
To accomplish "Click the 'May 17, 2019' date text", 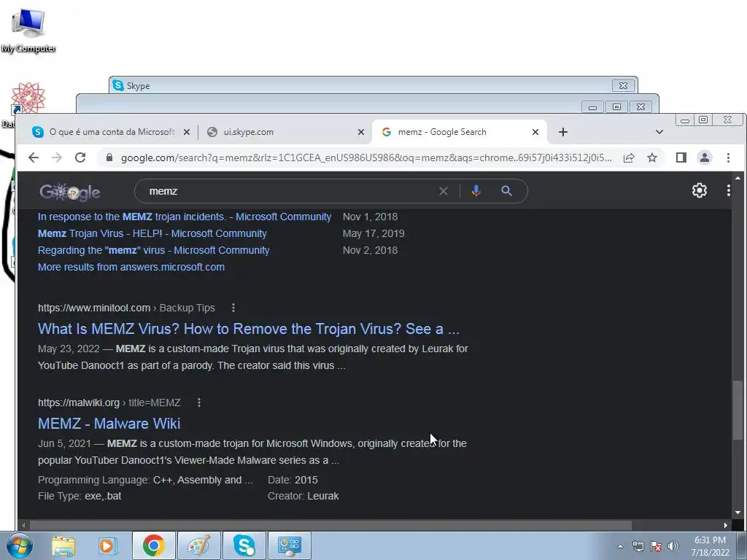I will coord(373,233).
